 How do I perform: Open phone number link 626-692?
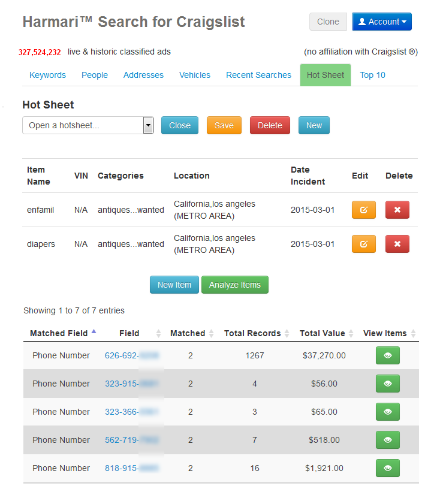(132, 355)
